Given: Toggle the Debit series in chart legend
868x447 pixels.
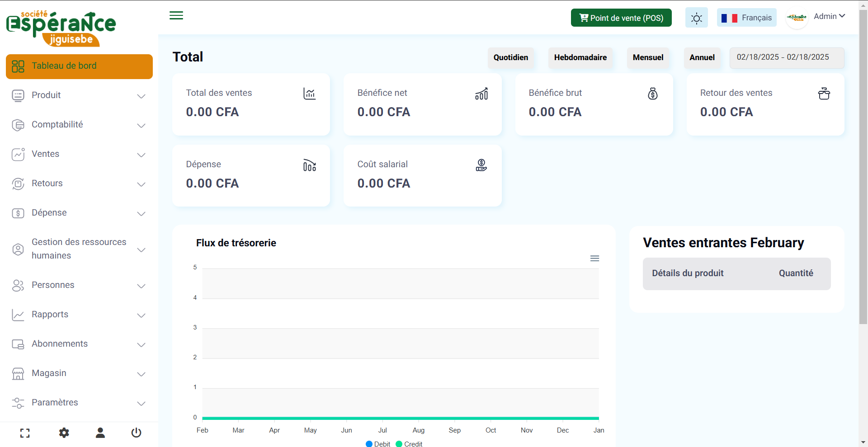Looking at the screenshot, I should coord(378,444).
